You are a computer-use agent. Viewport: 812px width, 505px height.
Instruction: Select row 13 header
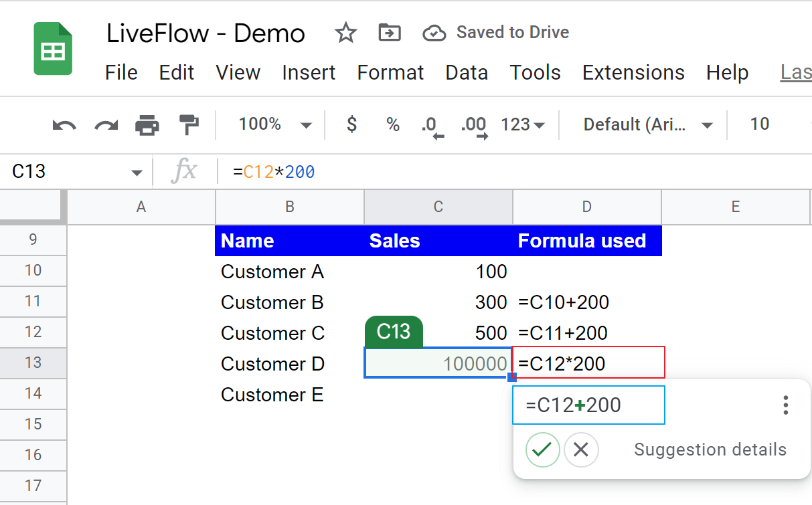pyautogui.click(x=33, y=363)
